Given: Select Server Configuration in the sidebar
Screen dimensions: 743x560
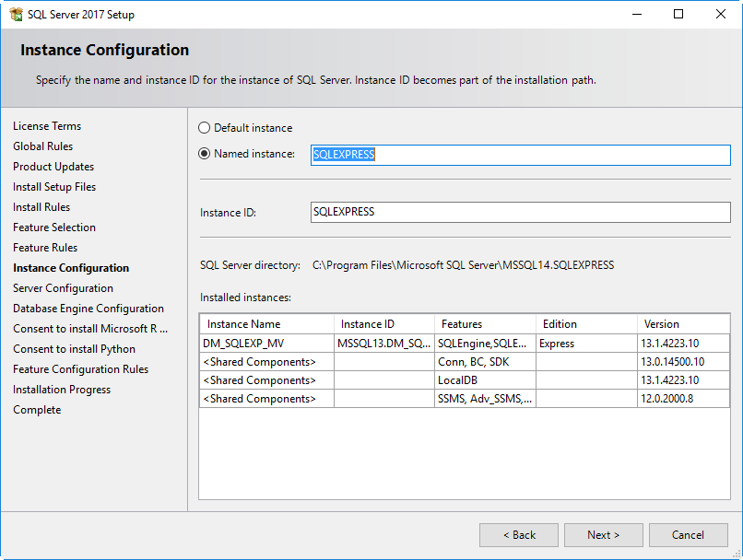Looking at the screenshot, I should tap(63, 288).
